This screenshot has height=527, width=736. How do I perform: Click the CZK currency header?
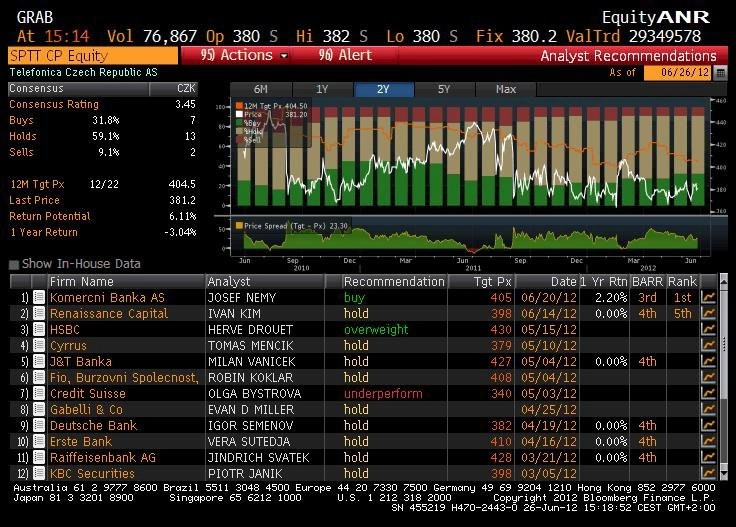click(186, 88)
